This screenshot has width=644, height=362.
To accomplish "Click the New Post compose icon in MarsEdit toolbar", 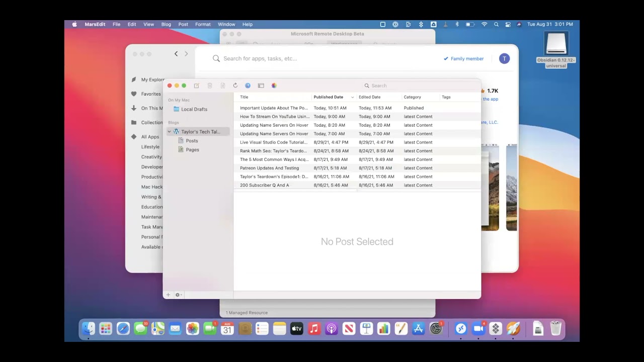I will point(197,85).
